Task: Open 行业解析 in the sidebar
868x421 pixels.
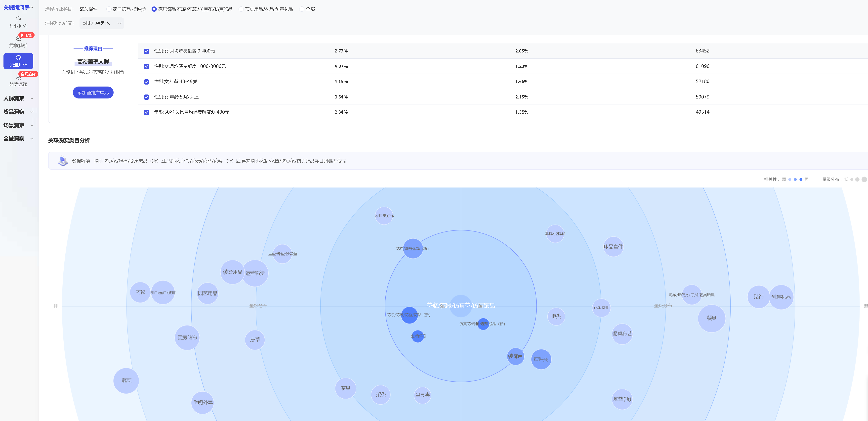Action: point(18,22)
